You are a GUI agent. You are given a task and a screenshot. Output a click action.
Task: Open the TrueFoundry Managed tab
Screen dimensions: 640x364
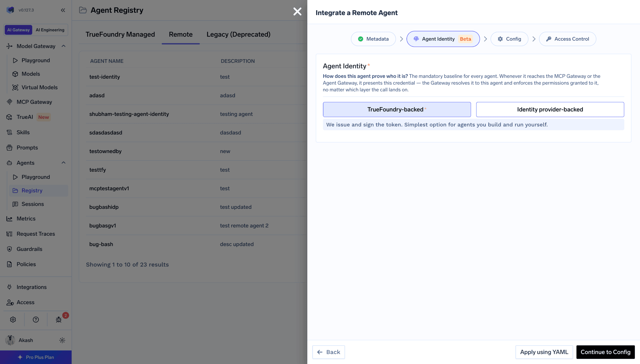120,34
